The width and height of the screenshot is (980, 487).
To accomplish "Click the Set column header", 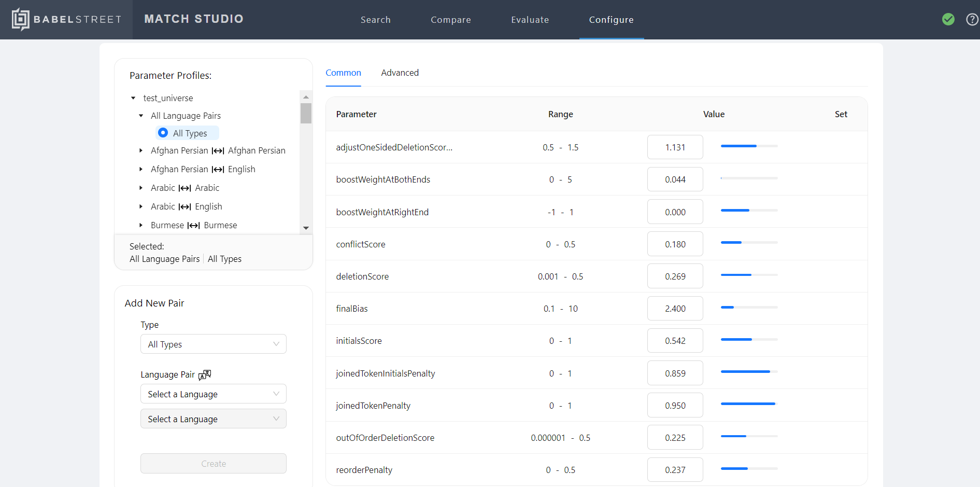I will (841, 114).
